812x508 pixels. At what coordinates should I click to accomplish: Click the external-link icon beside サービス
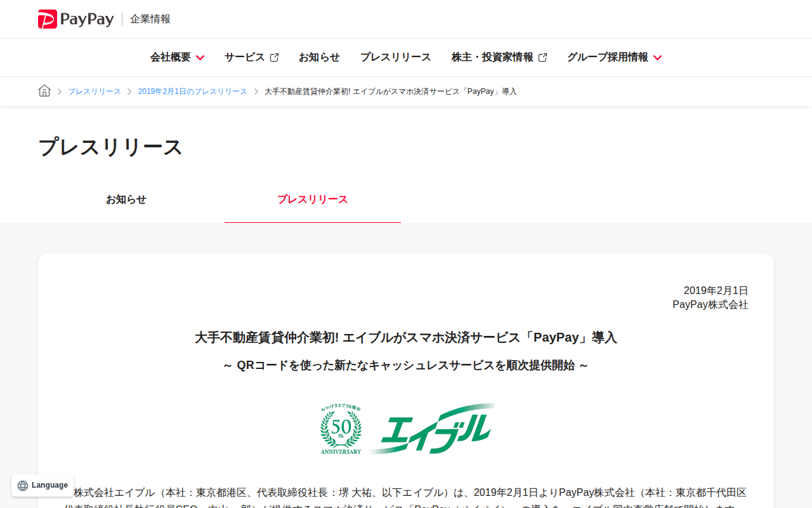point(274,57)
